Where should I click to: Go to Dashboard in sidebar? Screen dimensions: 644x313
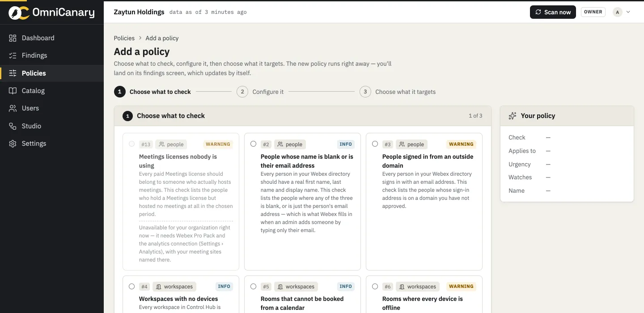coord(52,38)
